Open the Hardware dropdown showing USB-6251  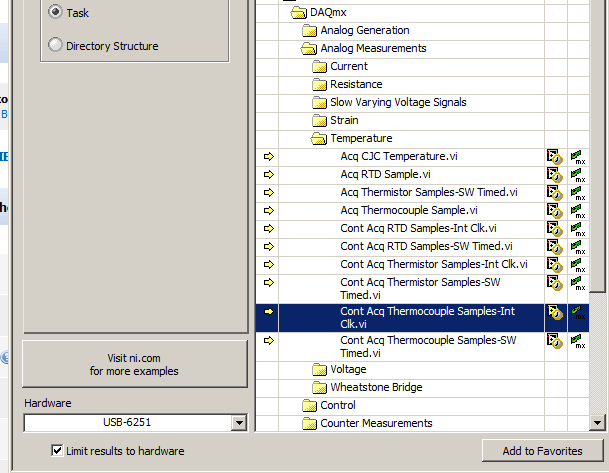click(238, 423)
